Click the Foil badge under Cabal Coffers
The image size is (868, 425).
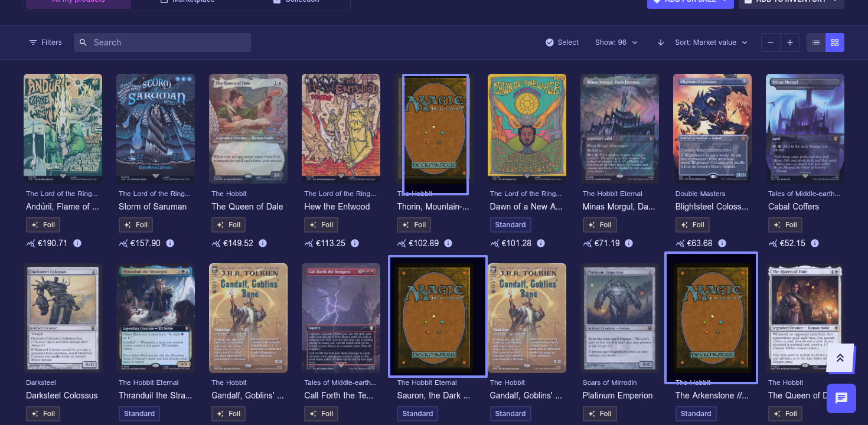click(x=785, y=225)
